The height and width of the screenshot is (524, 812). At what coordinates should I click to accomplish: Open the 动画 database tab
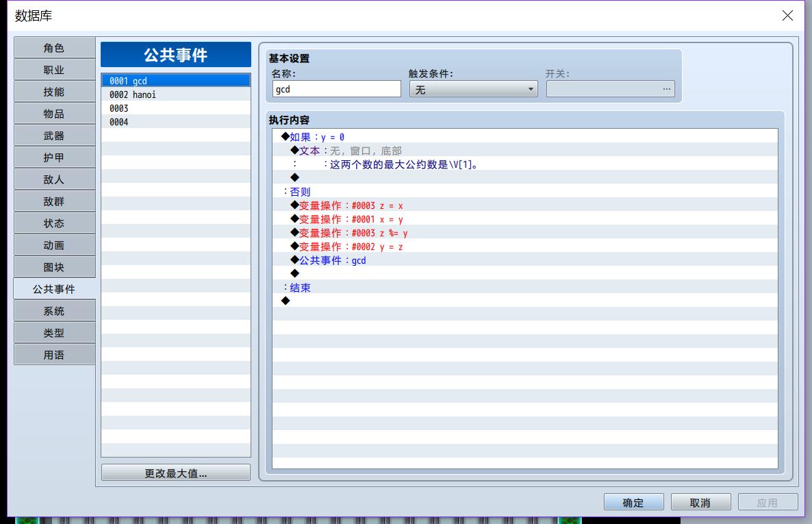tap(54, 245)
